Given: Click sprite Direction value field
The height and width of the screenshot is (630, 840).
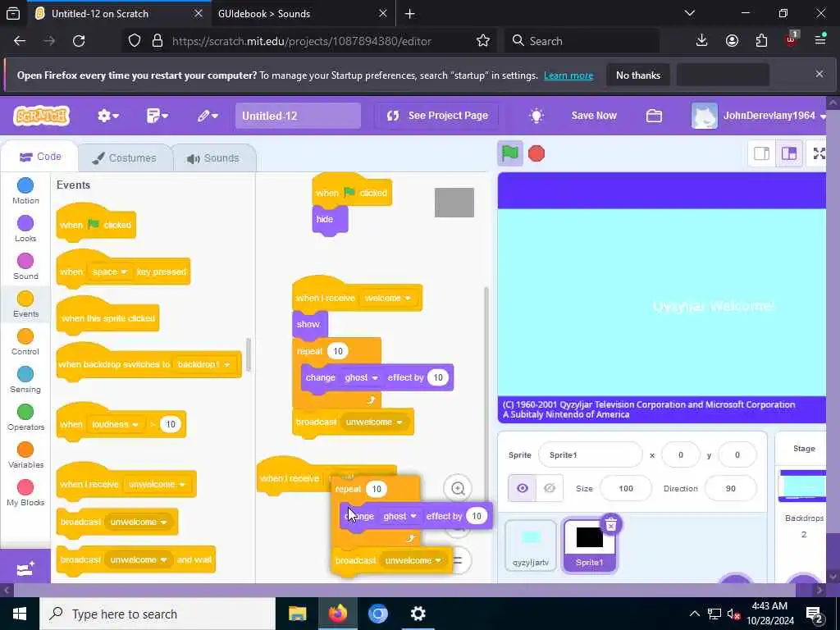Looking at the screenshot, I should (x=731, y=488).
